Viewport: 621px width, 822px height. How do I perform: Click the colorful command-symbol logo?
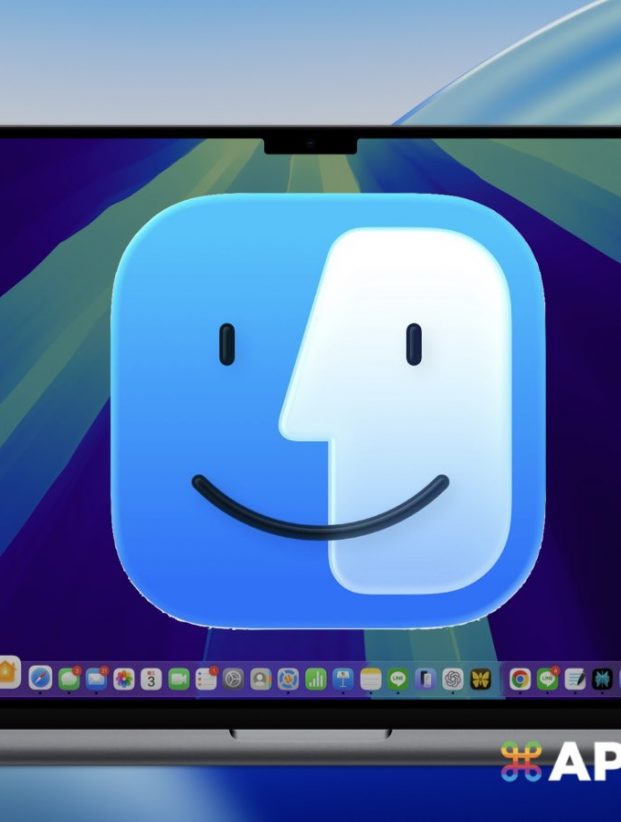pos(521,762)
